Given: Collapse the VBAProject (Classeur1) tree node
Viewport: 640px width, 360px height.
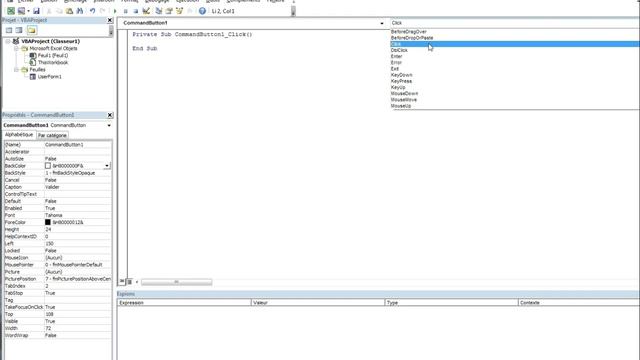Looking at the screenshot, I should point(8,41).
